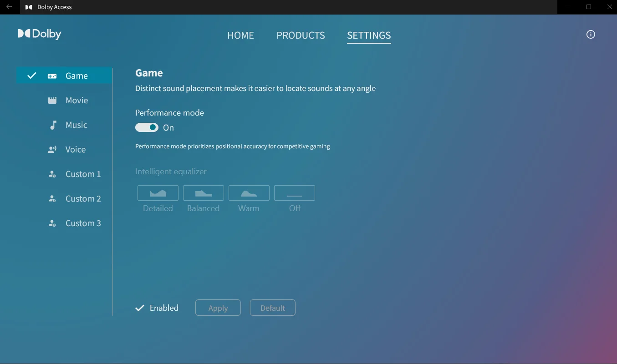
Task: Click the Intelligent equalizer label
Action: [171, 172]
